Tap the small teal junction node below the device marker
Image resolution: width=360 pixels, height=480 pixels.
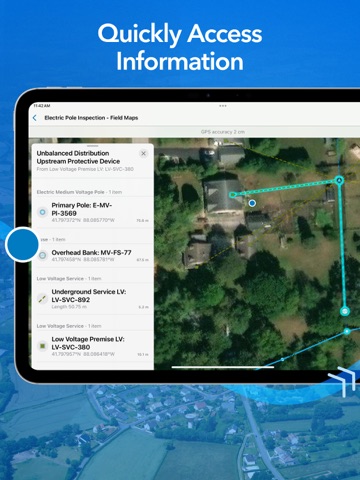347,331
